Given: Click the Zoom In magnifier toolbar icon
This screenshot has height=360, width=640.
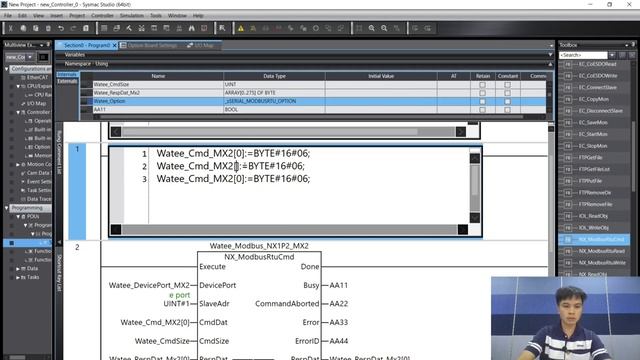Looking at the screenshot, I should click(x=372, y=28).
